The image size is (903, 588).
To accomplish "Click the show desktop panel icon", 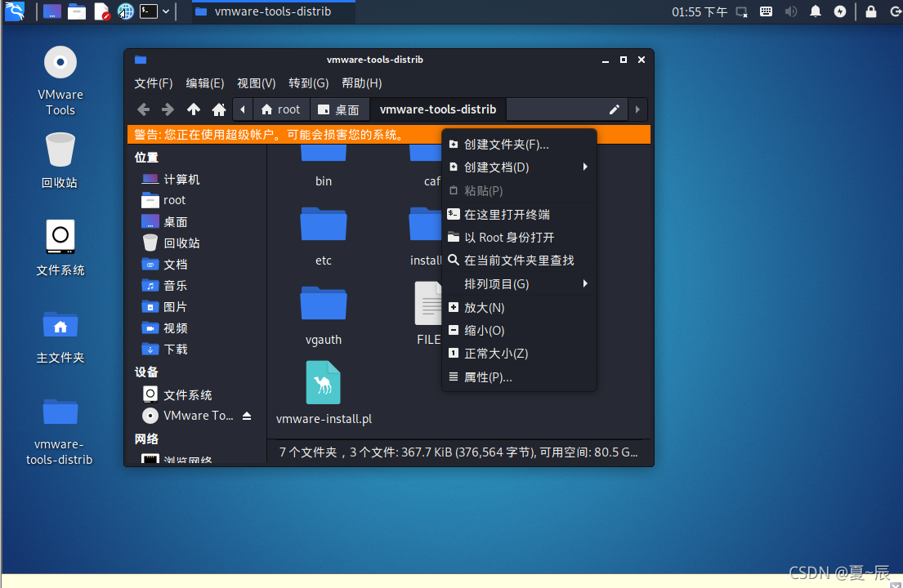I will [51, 11].
